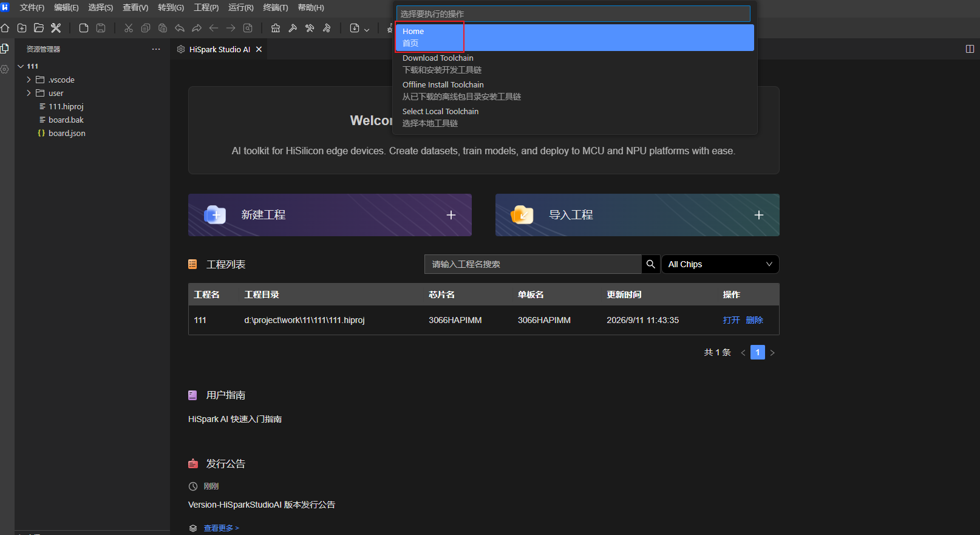This screenshot has width=980, height=535.
Task: Click 打开 link for project 111
Action: pyautogui.click(x=731, y=320)
